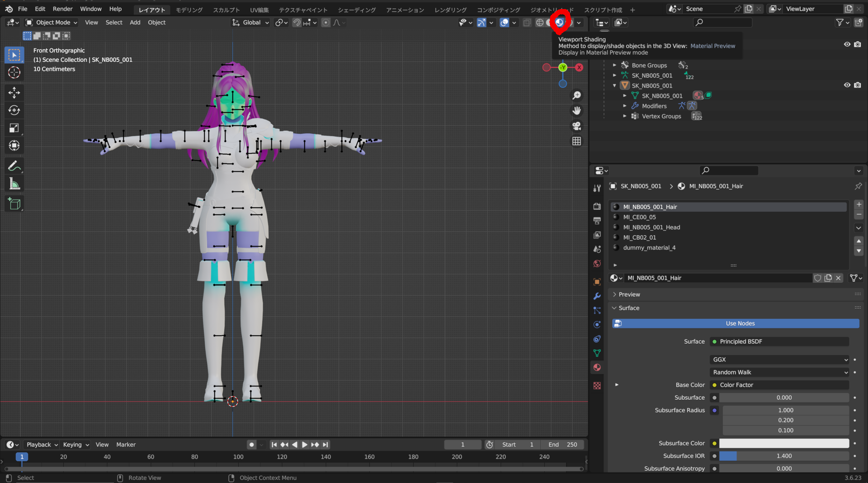The height and width of the screenshot is (483, 868).
Task: Toggle fake user shield for material
Action: 818,278
